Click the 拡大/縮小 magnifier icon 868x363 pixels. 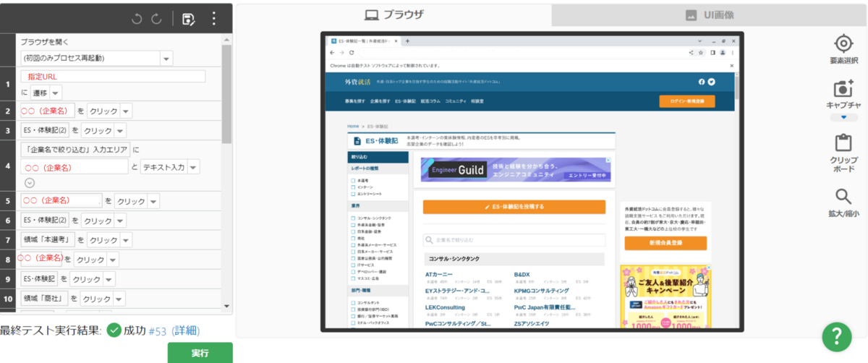[843, 197]
